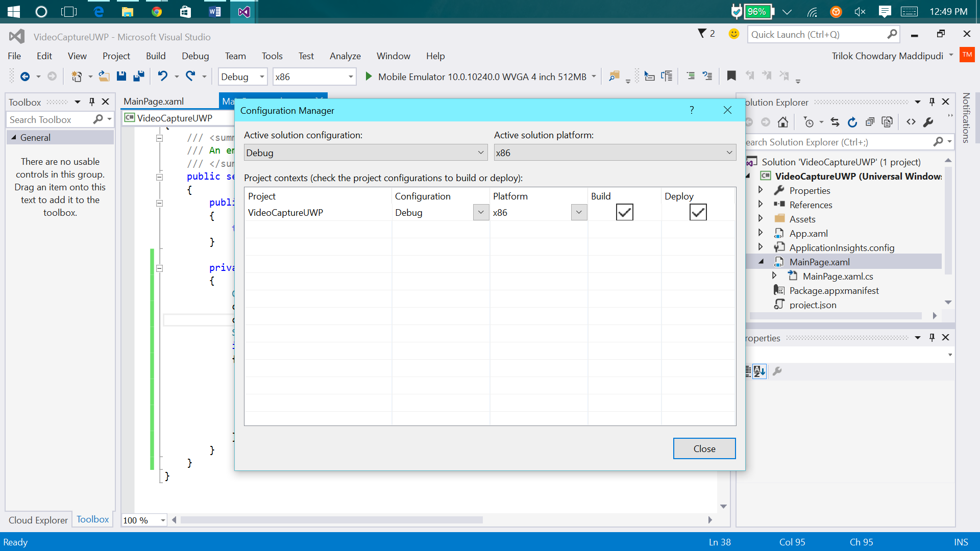Click the Close button in Configuration Manager
The image size is (980, 551).
point(704,448)
